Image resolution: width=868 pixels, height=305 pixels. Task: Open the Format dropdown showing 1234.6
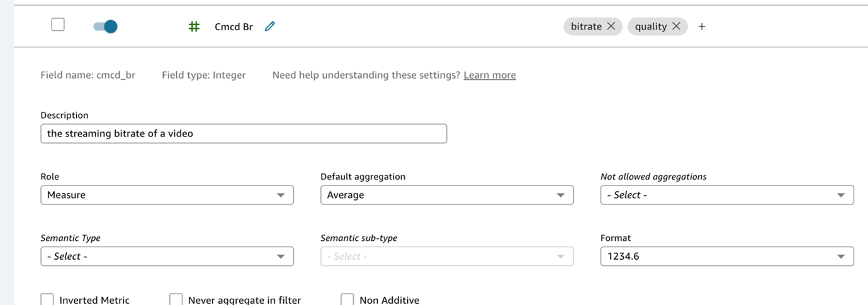pos(727,257)
